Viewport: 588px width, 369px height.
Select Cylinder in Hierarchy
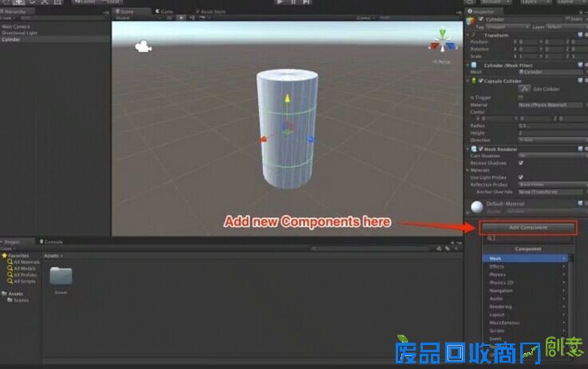[11, 39]
